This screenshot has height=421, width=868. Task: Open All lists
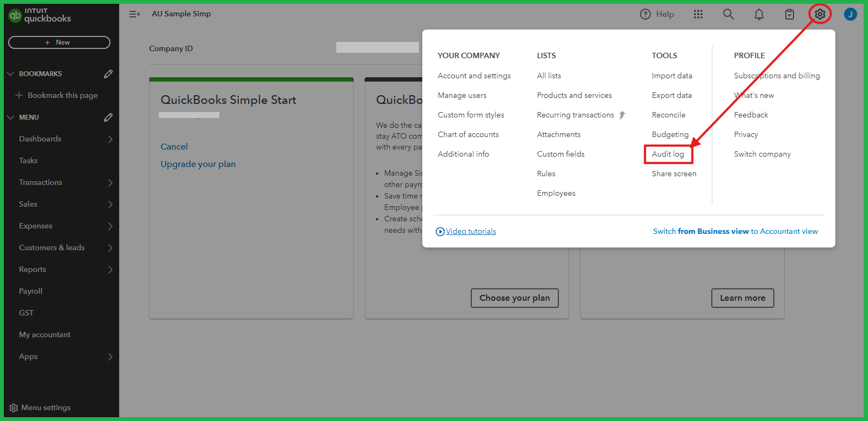click(549, 76)
